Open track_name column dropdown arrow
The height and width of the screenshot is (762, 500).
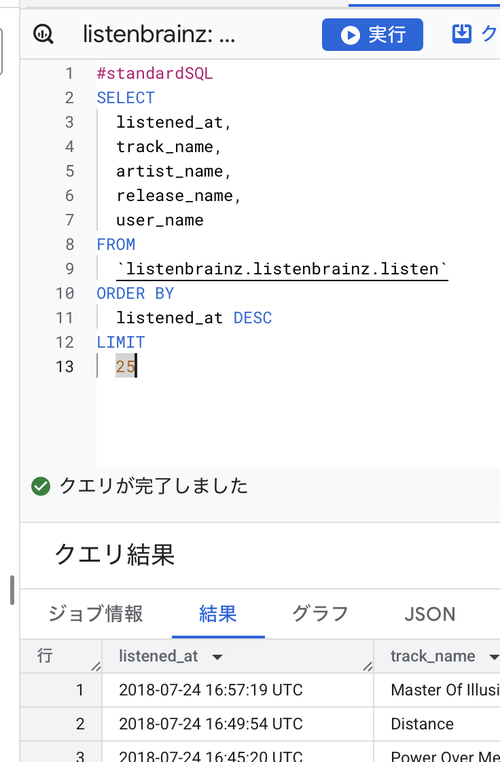tap(494, 657)
